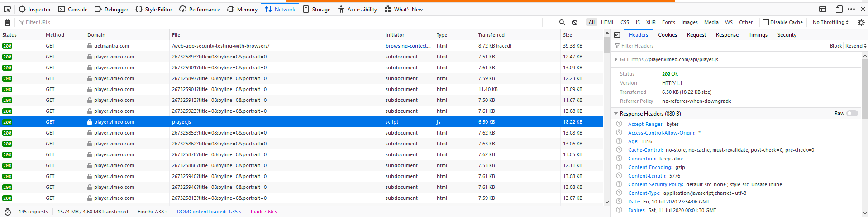Click help icon beside Expires header

619,210
